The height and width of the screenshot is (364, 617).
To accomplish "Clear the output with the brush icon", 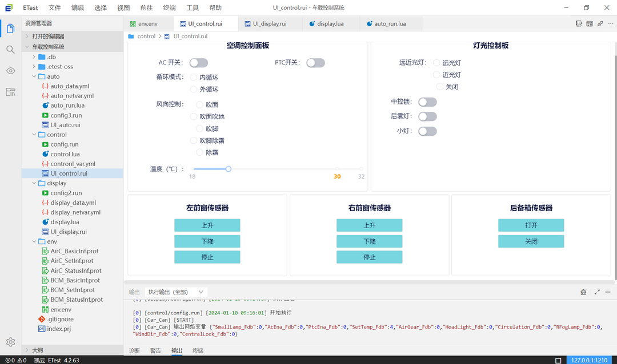I will click(583, 292).
